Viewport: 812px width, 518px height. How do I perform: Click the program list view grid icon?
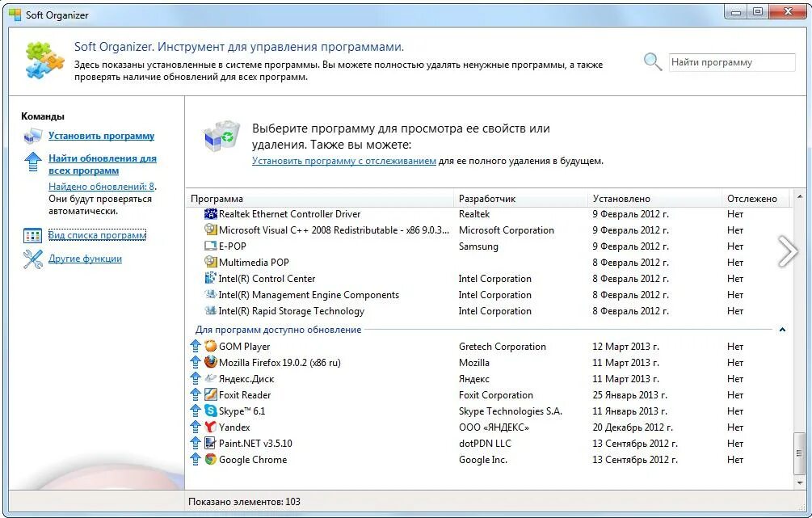pos(32,236)
